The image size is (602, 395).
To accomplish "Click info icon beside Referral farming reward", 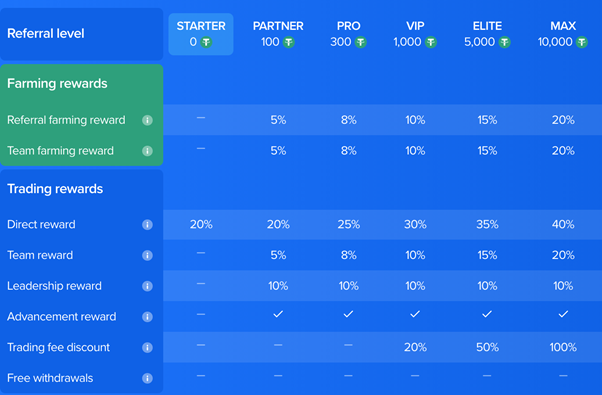I will [x=147, y=120].
